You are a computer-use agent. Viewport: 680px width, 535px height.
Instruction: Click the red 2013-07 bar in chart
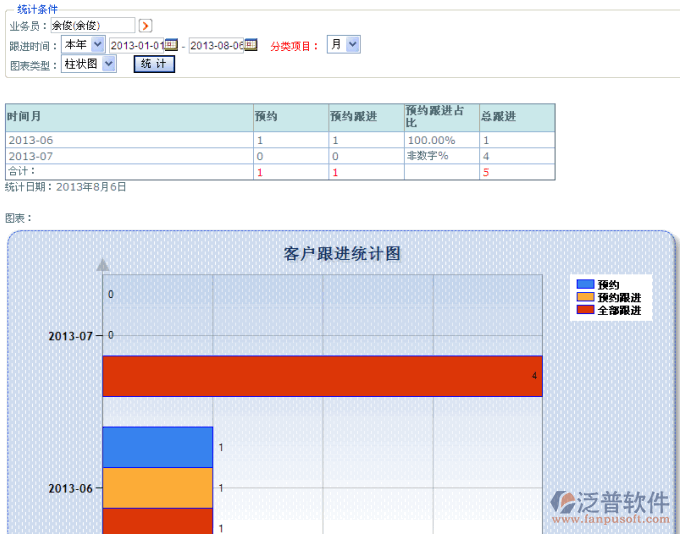(322, 376)
